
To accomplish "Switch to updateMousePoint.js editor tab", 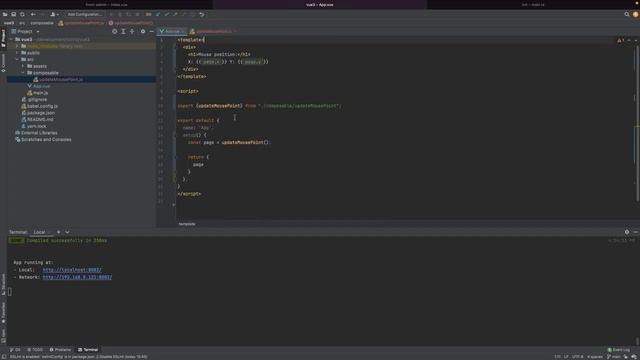I will tap(213, 31).
